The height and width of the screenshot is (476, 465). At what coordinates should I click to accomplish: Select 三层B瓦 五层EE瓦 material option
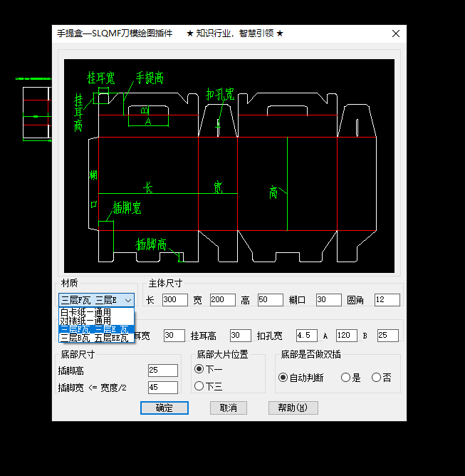pos(95,338)
